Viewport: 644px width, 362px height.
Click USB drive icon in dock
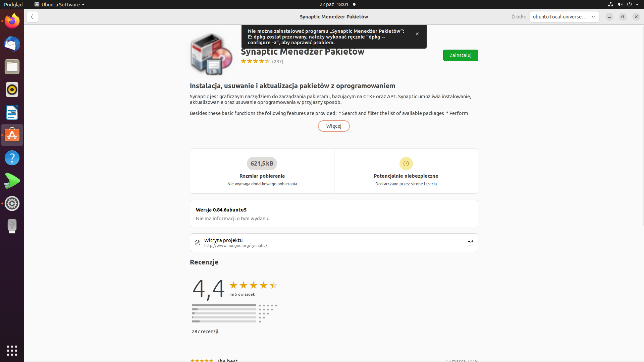pos(12,226)
